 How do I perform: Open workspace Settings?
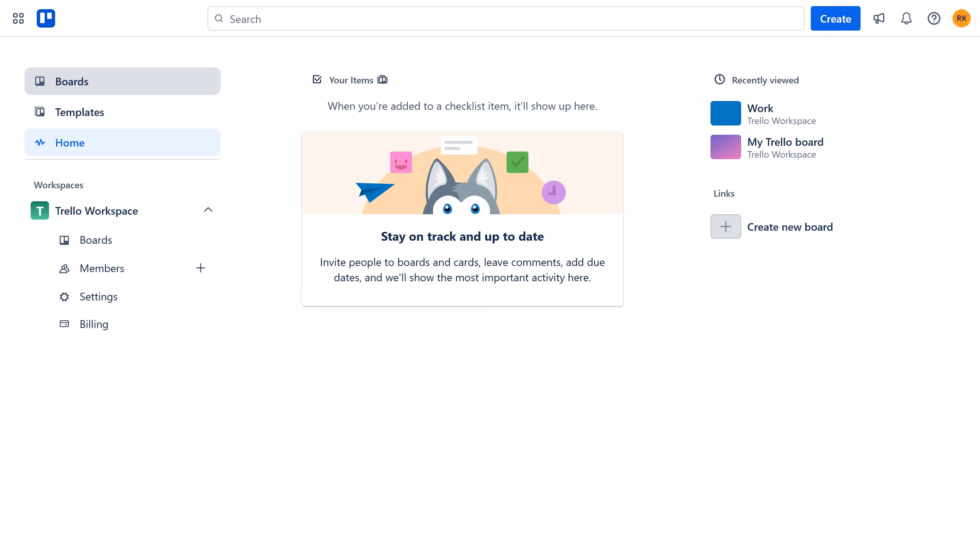98,297
